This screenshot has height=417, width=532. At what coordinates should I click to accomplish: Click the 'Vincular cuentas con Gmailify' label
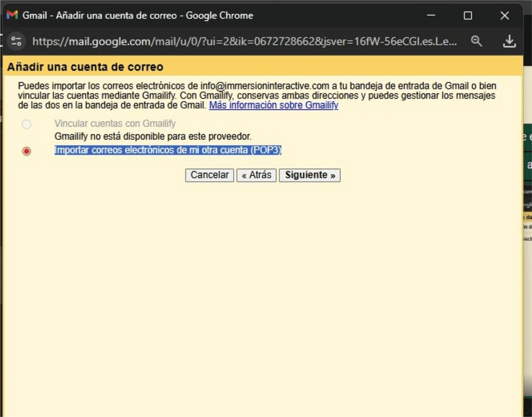pos(115,124)
